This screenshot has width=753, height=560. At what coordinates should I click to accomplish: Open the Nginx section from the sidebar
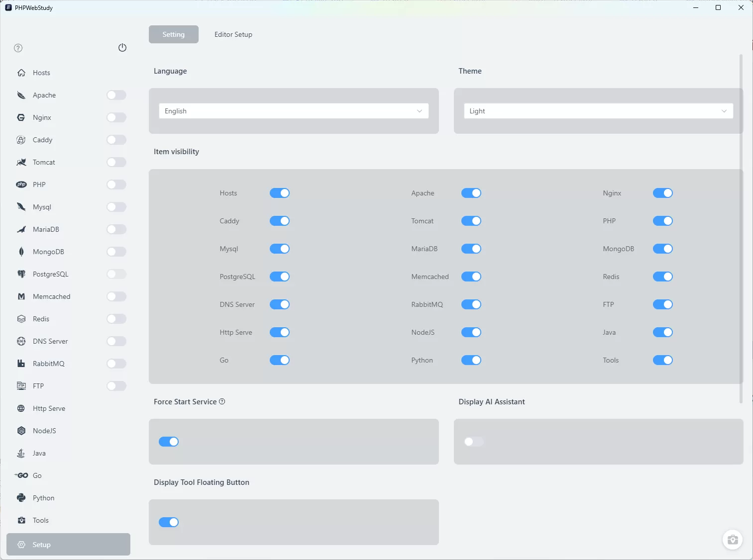point(41,117)
